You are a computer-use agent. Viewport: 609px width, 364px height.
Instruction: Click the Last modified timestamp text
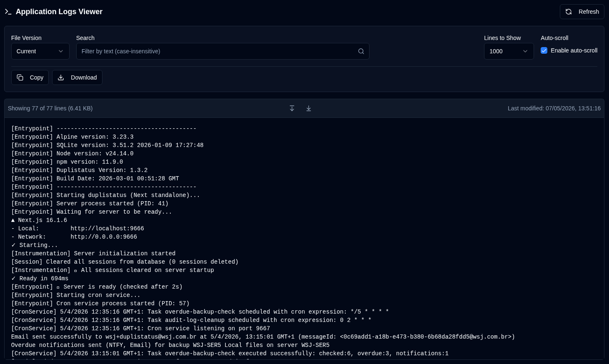(554, 108)
